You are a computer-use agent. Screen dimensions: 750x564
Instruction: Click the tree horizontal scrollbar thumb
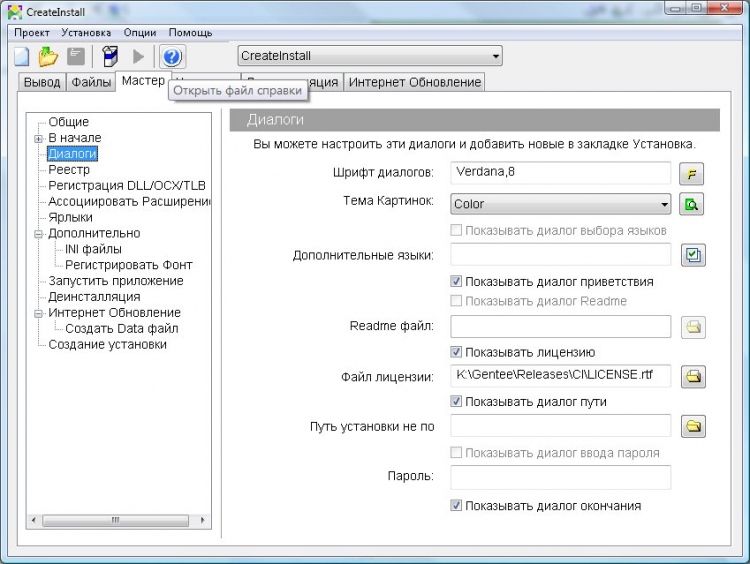(x=115, y=520)
